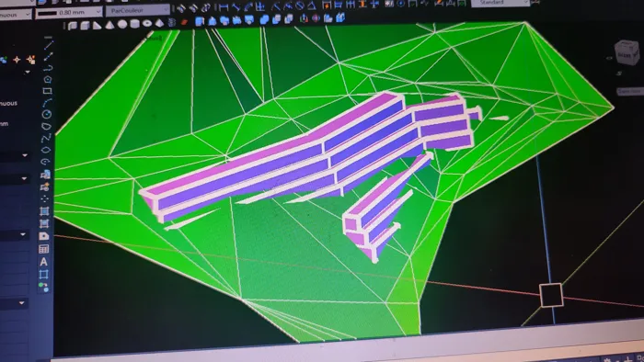Viewport: 644px width, 362px height.
Task: Open the Continuous linetype dropdown
Action: (15, 15)
